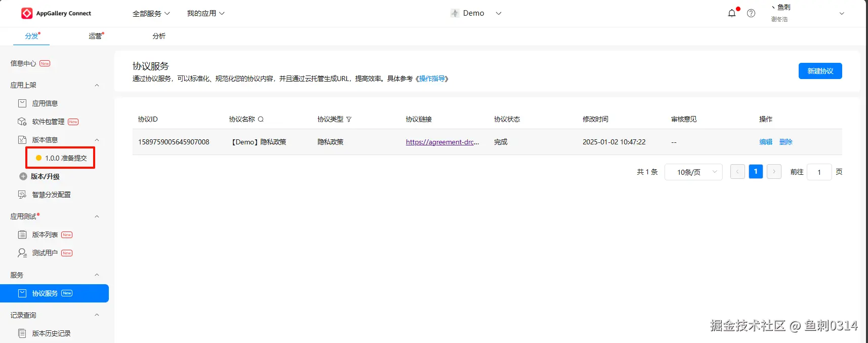This screenshot has height=343, width=868.
Task: Open 测试用户 in the sidebar
Action: (45, 253)
